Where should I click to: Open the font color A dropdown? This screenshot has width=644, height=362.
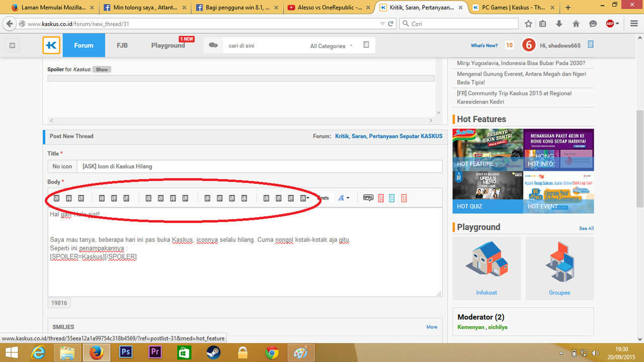pos(344,198)
